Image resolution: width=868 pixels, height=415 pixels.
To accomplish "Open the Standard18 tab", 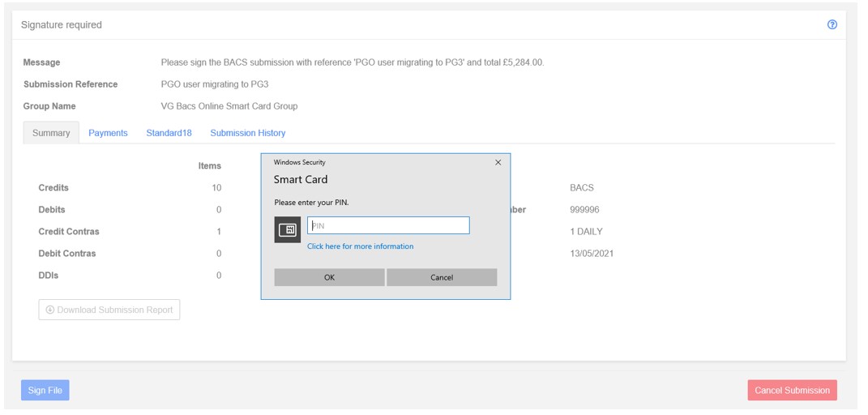I will coord(169,133).
